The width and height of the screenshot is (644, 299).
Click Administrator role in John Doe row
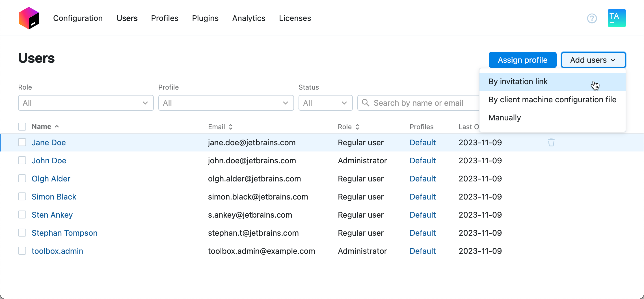[362, 161]
